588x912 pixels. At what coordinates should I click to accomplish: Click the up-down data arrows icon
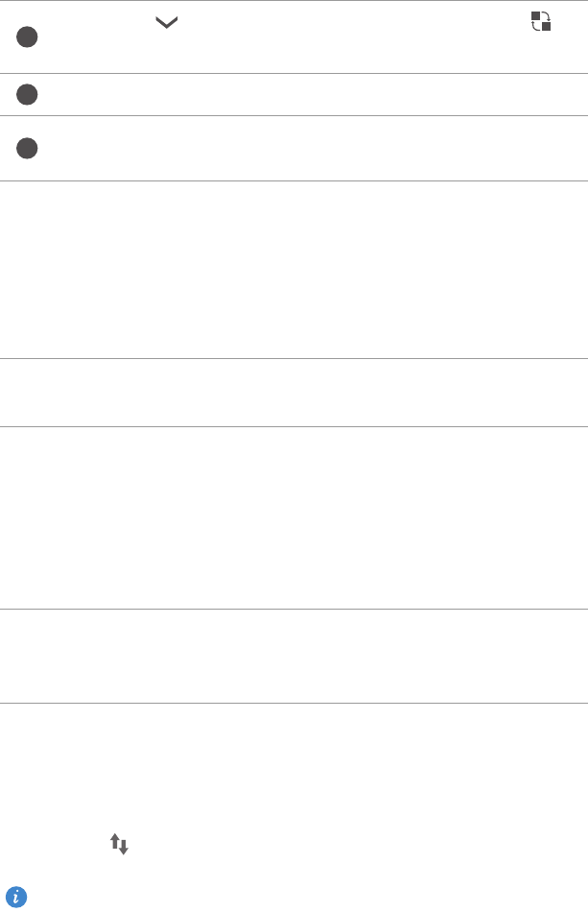(x=119, y=845)
